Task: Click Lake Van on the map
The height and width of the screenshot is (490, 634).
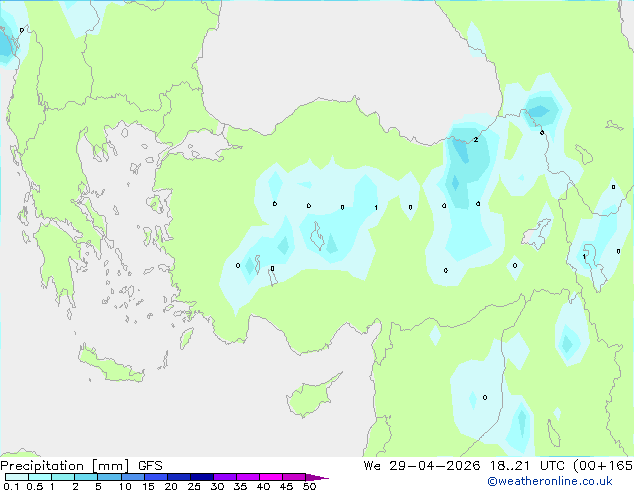Action: pyautogui.click(x=537, y=234)
